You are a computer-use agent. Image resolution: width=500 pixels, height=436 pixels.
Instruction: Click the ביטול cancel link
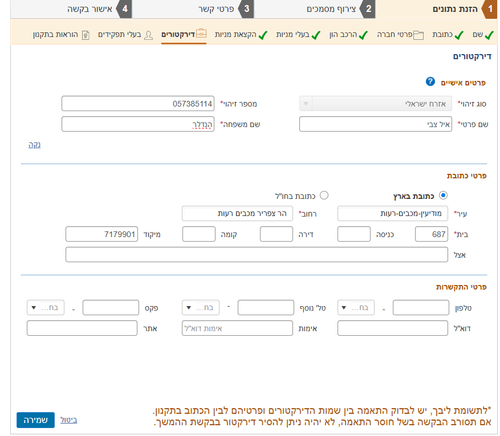pyautogui.click(x=69, y=420)
